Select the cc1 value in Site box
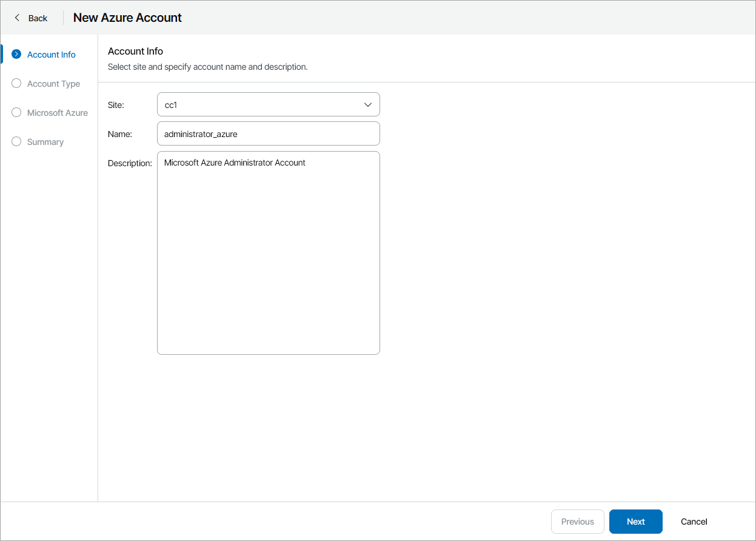Screen dimensions: 756x541 click(171, 105)
